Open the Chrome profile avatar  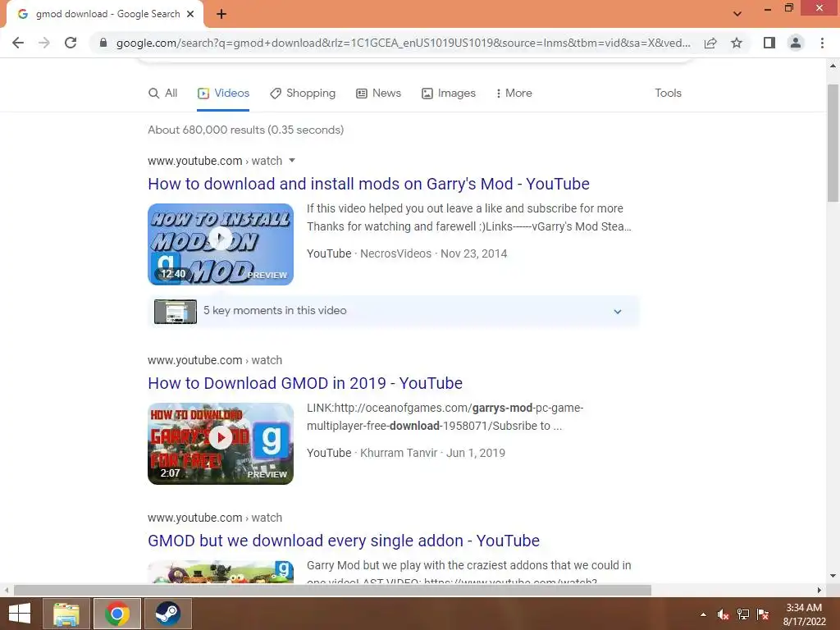pyautogui.click(x=796, y=43)
